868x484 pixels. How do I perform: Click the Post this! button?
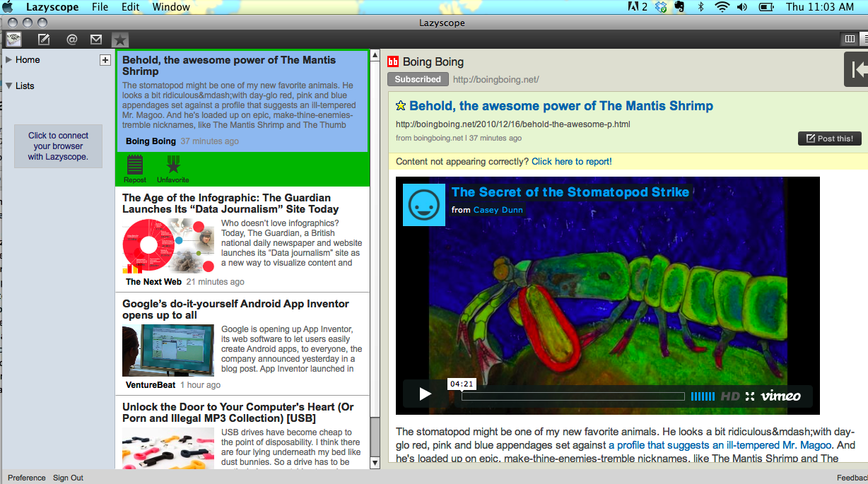pos(829,138)
